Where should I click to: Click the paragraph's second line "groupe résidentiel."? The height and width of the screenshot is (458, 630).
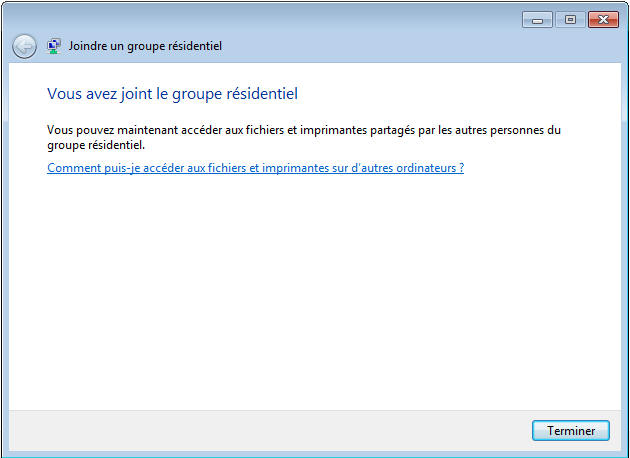click(x=96, y=145)
